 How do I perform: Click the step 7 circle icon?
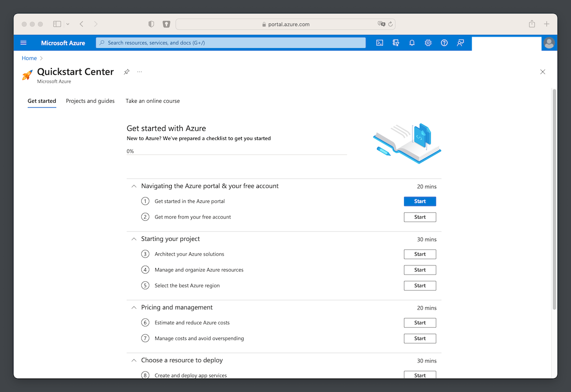(x=145, y=338)
